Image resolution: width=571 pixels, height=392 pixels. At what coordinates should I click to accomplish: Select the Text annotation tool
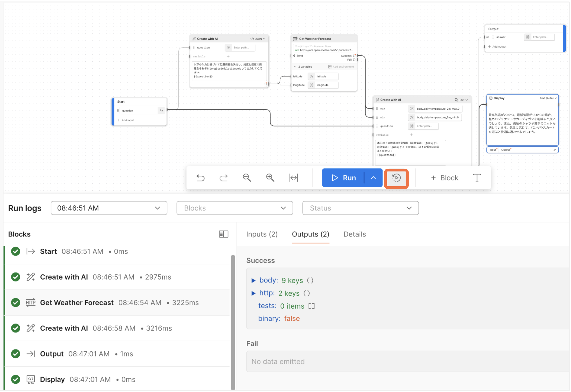477,178
